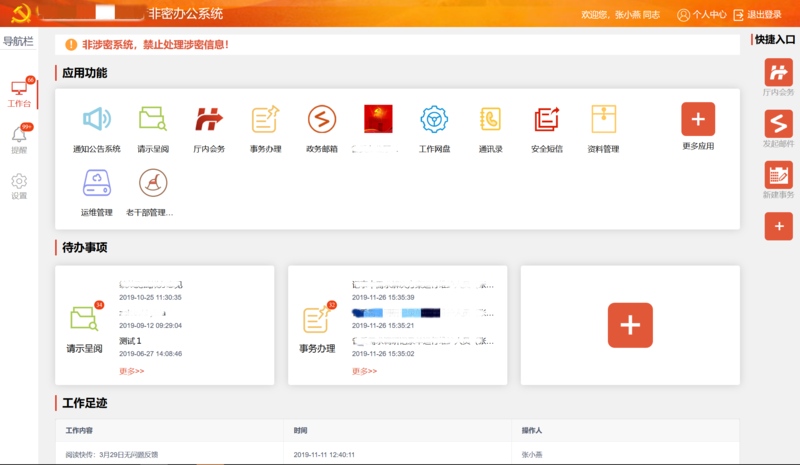Open the 工作网盘 app icon
Screen dimensions: 800x465
pos(434,120)
